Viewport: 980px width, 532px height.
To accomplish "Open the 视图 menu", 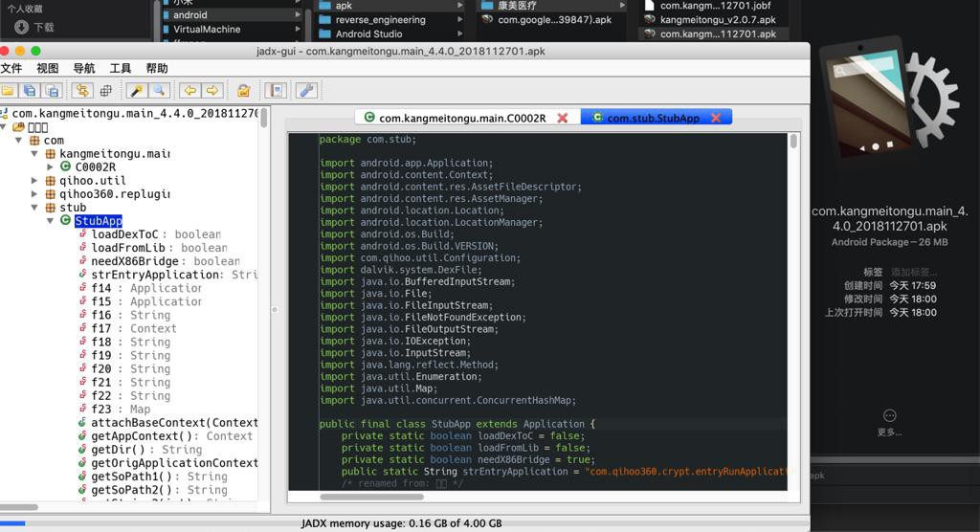I will (x=48, y=68).
